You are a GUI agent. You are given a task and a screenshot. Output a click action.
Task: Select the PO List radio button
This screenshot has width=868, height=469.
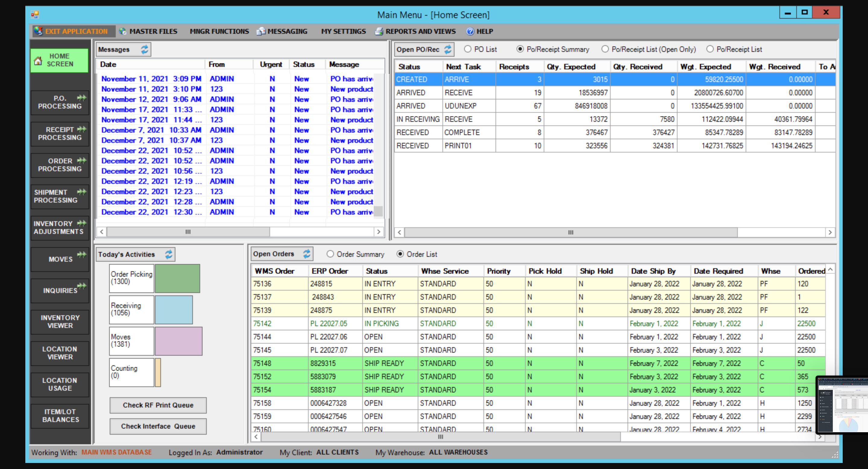coord(467,49)
